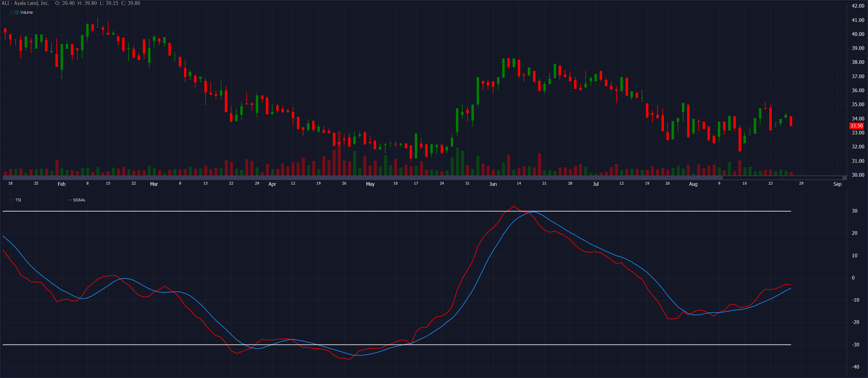Click the OHLC values readout in header
Screen dimensions: 868x378
[98, 3]
